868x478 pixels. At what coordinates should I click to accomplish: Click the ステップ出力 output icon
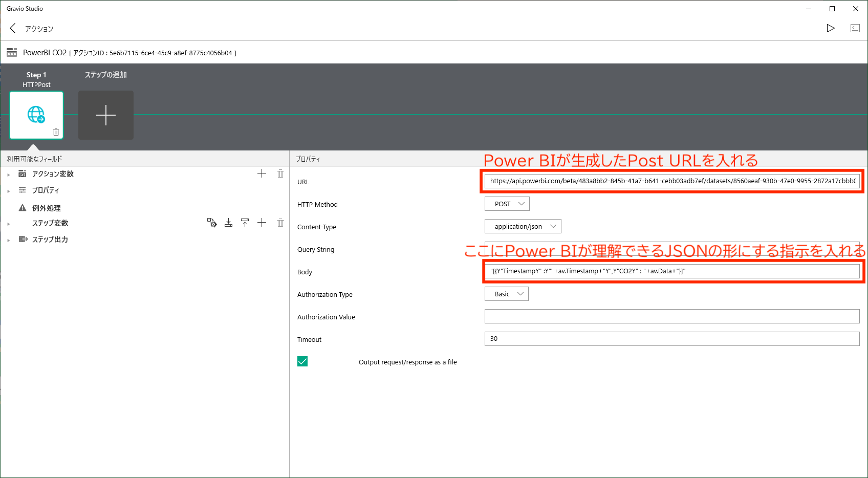coord(23,239)
